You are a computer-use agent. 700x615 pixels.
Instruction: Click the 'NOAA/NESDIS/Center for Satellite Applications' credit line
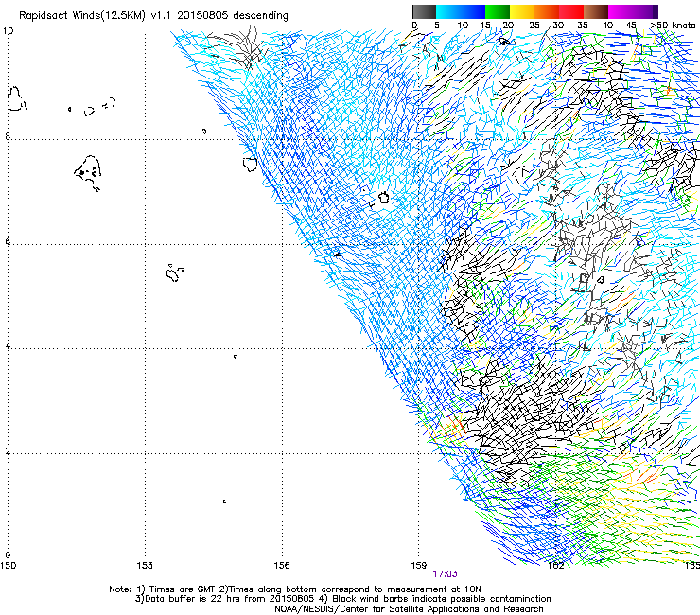[x=409, y=609]
